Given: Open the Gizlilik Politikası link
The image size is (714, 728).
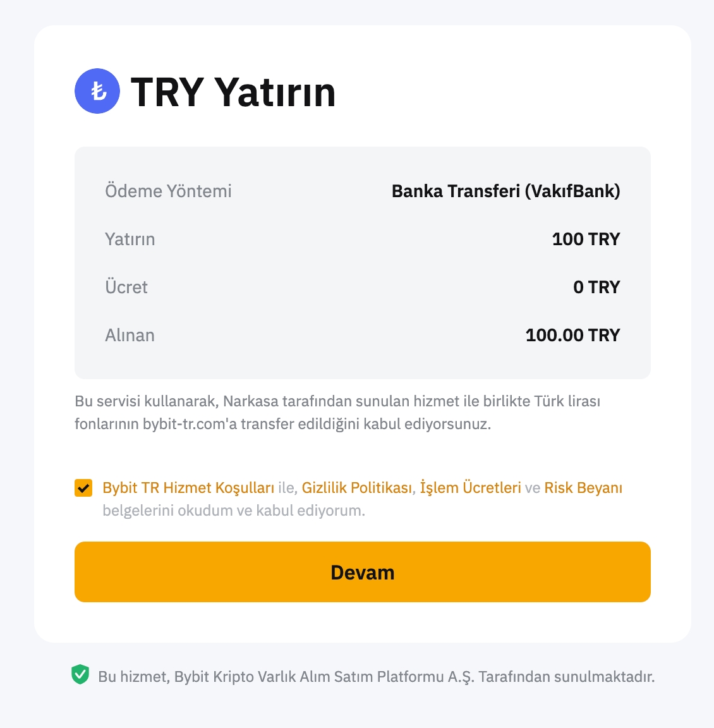Looking at the screenshot, I should point(357,488).
